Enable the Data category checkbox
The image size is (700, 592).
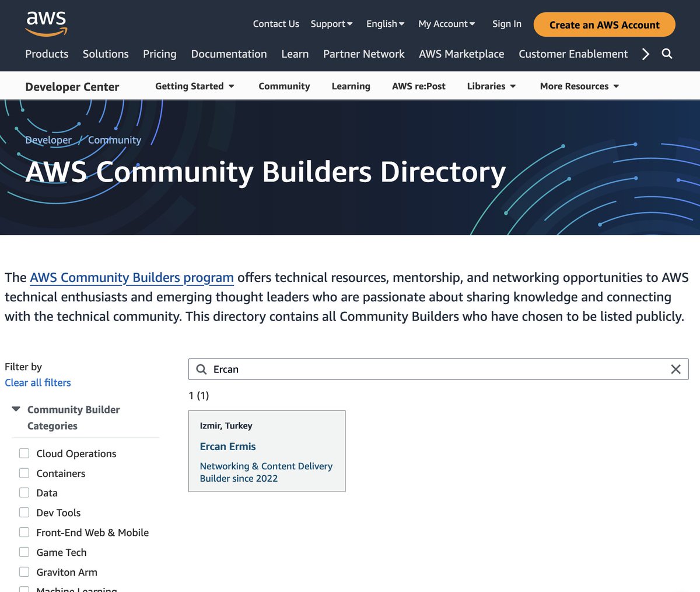coord(24,493)
